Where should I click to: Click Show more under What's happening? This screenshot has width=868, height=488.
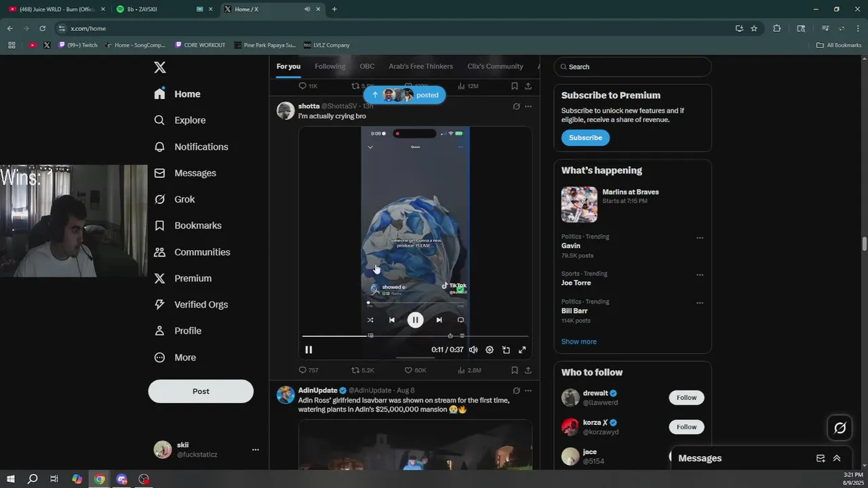(579, 342)
